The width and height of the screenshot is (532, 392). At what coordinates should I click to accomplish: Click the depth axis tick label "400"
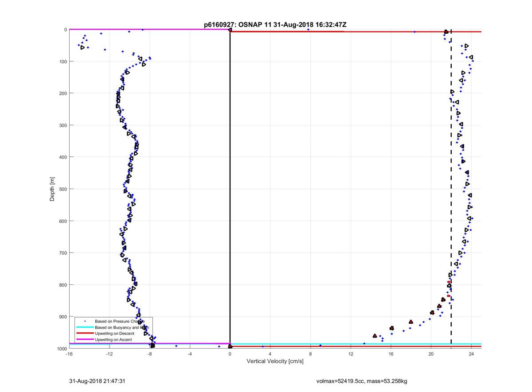coord(63,157)
